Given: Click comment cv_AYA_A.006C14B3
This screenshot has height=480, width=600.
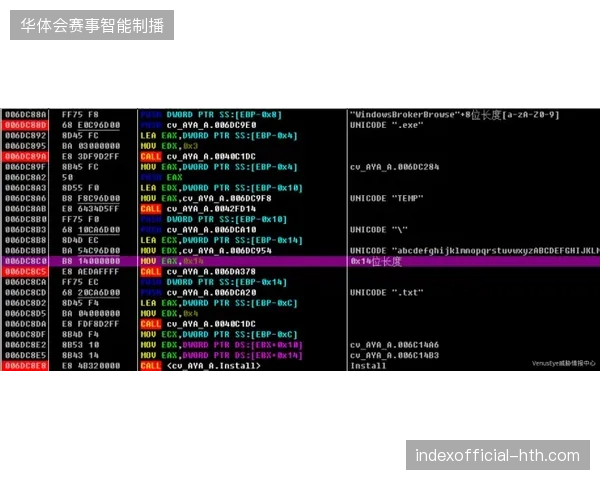Looking at the screenshot, I should [395, 355].
